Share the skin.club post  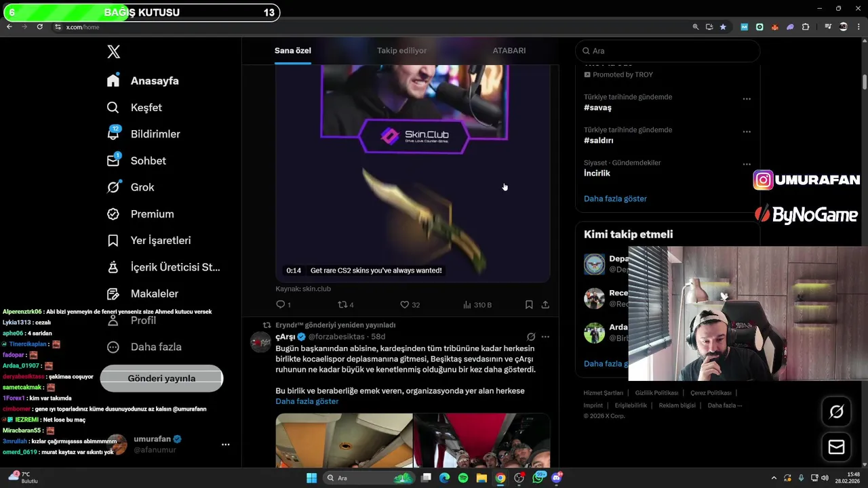(545, 305)
